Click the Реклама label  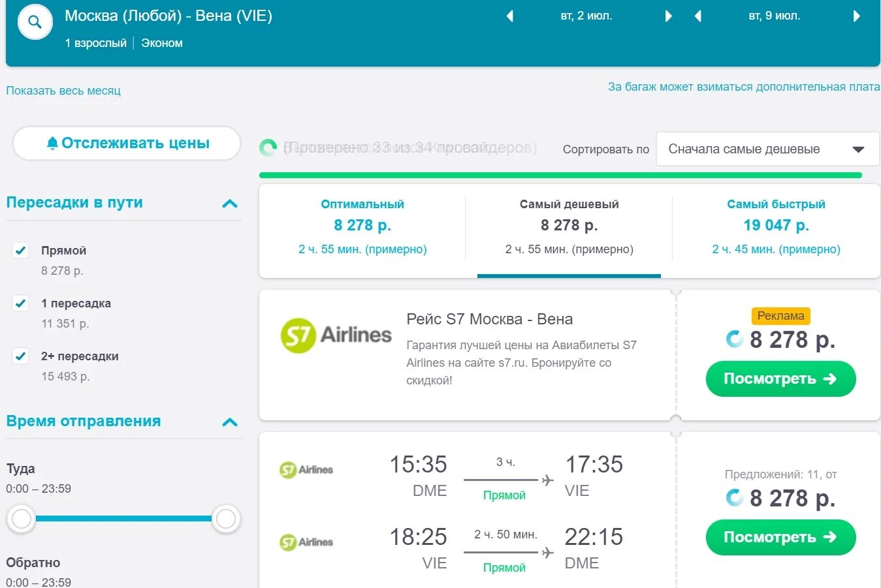coord(780,316)
